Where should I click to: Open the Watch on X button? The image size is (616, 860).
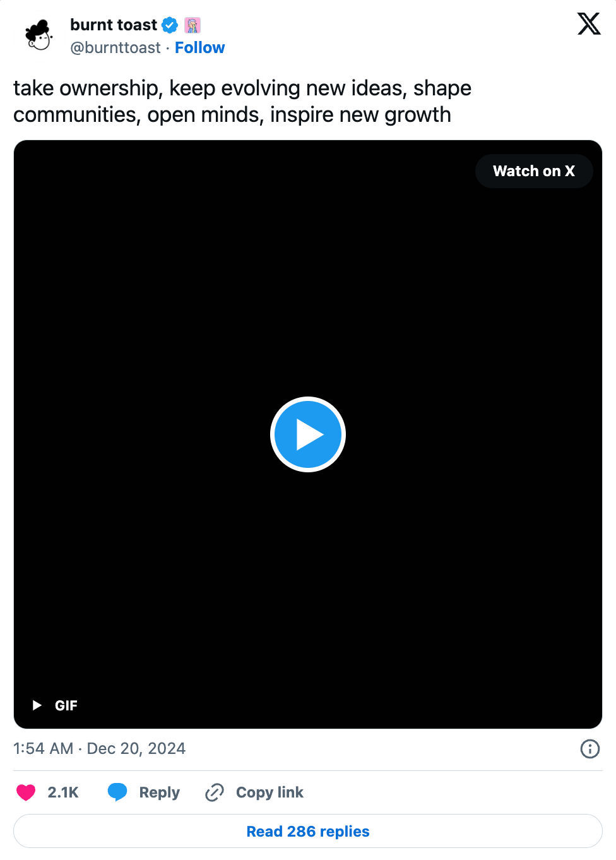click(x=534, y=171)
